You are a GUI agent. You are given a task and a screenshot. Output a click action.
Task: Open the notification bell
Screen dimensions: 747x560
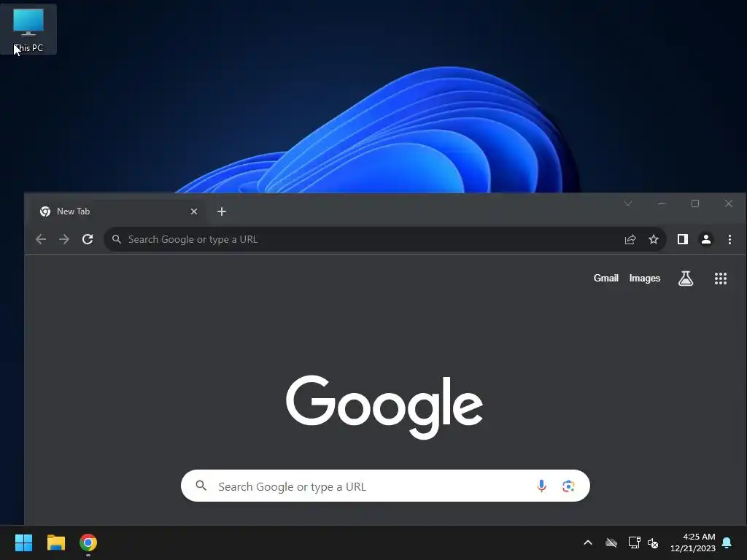pos(727,542)
